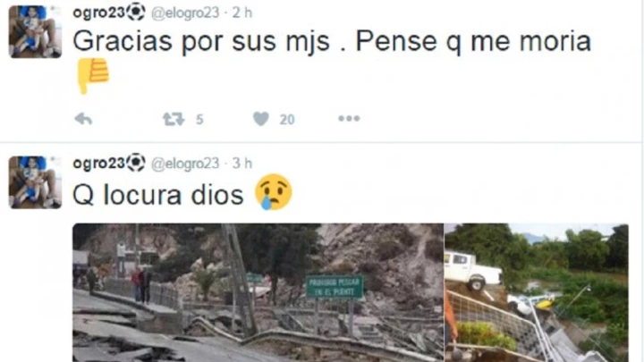The image size is (644, 362).
Task: Open the photo of the white truck on the collapsed bridge
Action: 537,292
